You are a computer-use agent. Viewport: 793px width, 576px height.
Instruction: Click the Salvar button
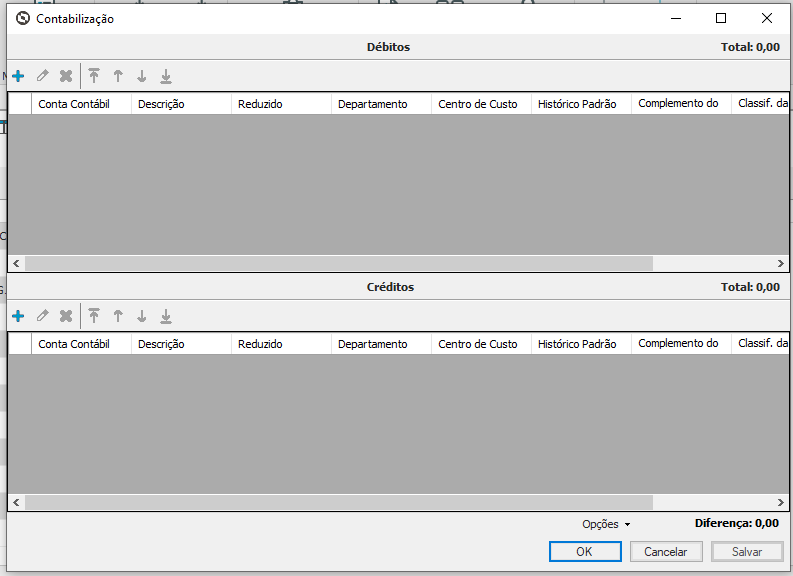(x=746, y=552)
